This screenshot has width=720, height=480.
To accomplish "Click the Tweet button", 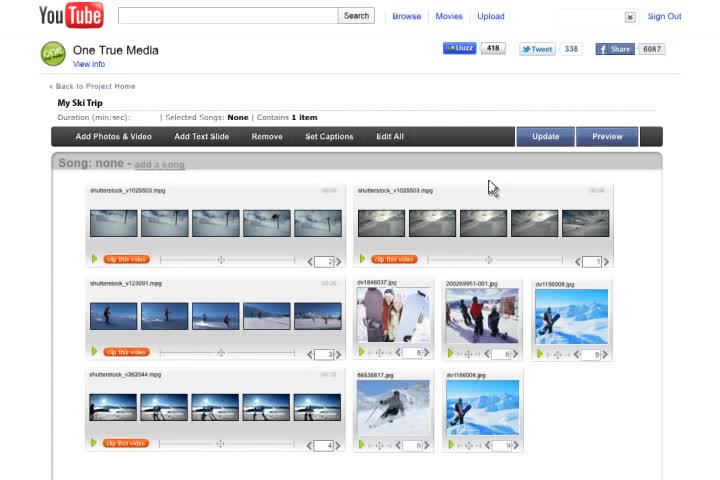I will click(x=537, y=49).
